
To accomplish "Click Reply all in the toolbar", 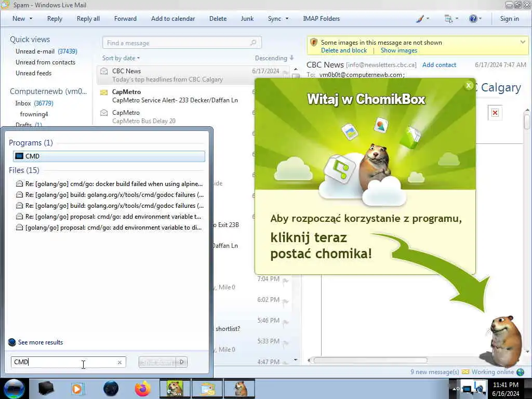I will tap(88, 19).
